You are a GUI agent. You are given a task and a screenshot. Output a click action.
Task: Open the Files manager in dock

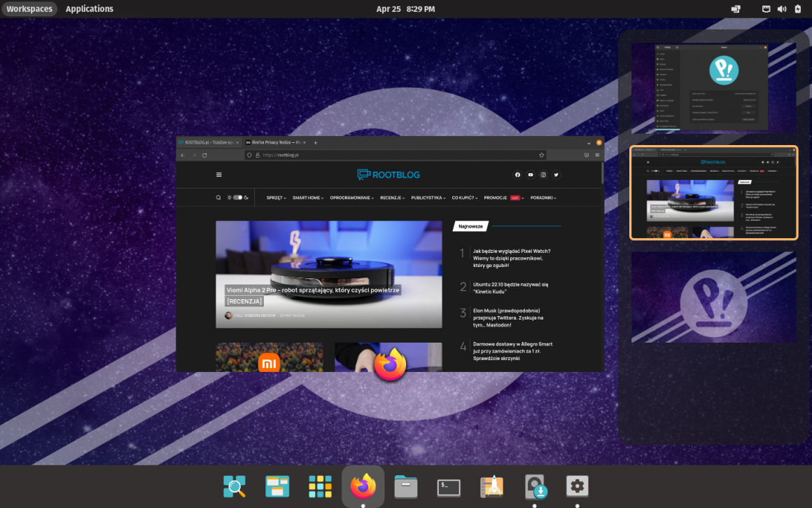[x=406, y=486]
